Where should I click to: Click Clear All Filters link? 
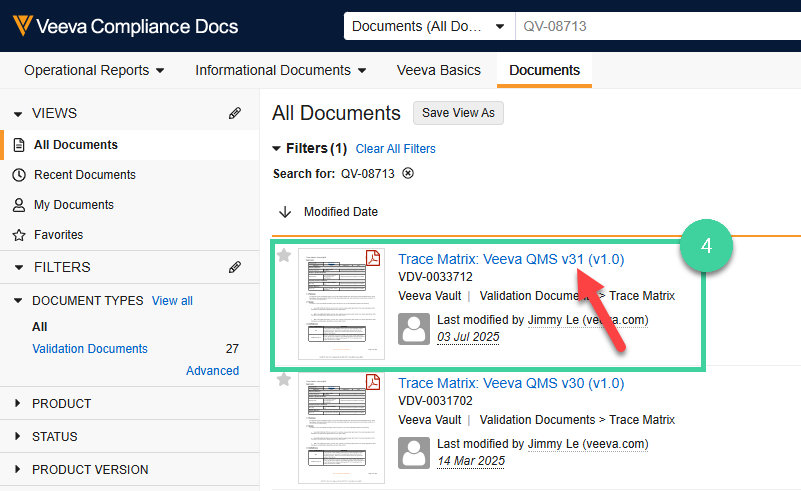point(395,149)
